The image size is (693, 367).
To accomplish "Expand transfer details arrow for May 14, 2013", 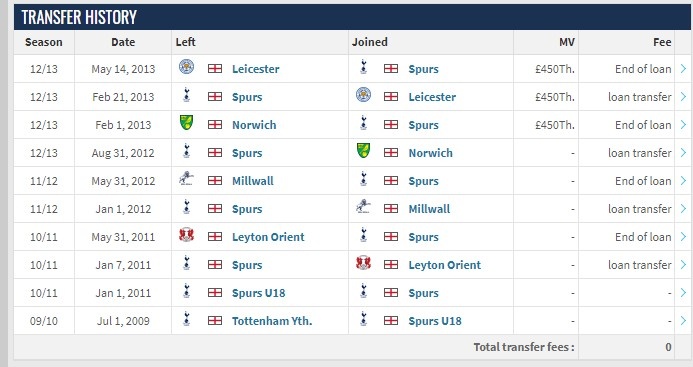I will pyautogui.click(x=683, y=69).
